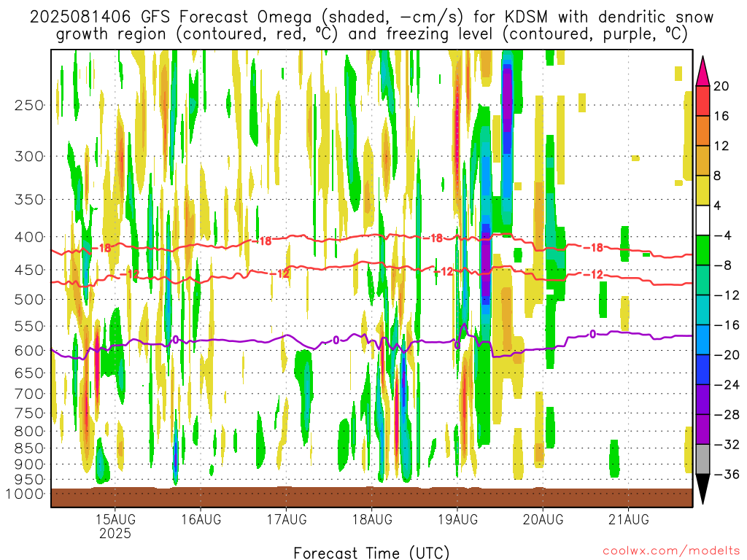Screen dimensions: 747x560
Task: Click the purple 0 freezing label near 18AUG
Action: 336,341
